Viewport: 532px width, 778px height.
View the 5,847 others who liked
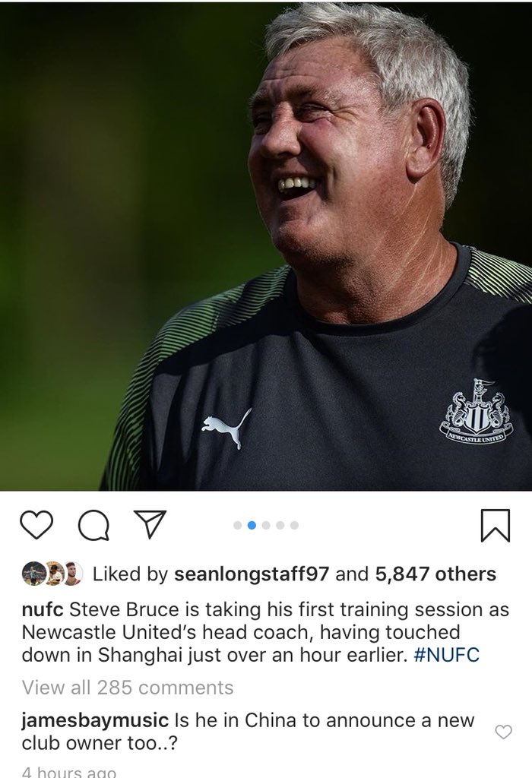pyautogui.click(x=435, y=574)
